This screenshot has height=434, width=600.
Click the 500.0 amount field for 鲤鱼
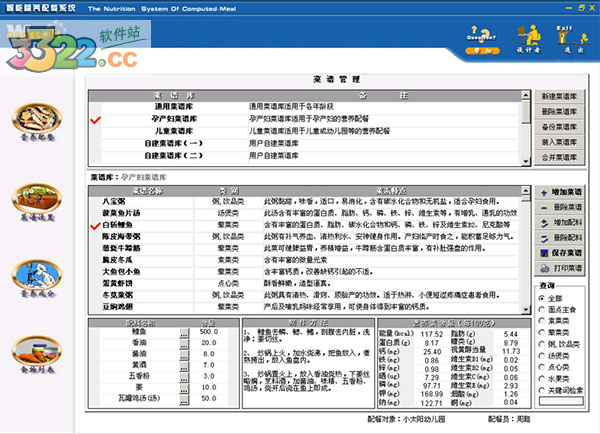pyautogui.click(x=210, y=331)
